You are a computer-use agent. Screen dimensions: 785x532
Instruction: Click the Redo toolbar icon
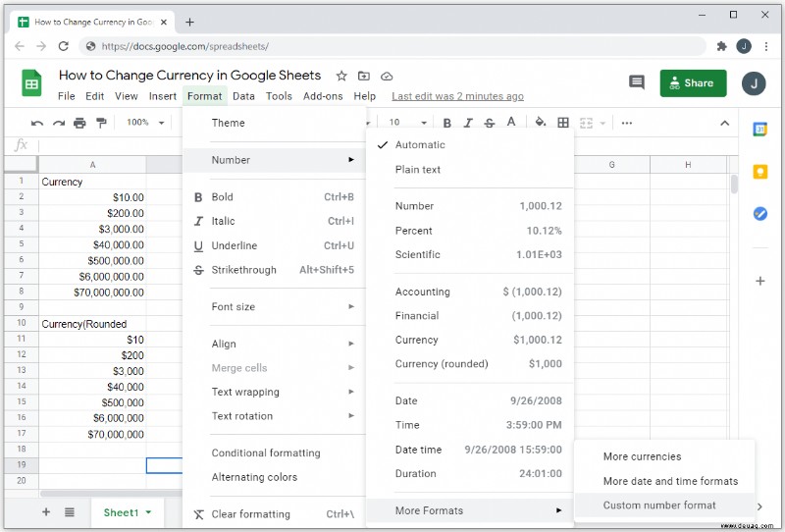59,123
